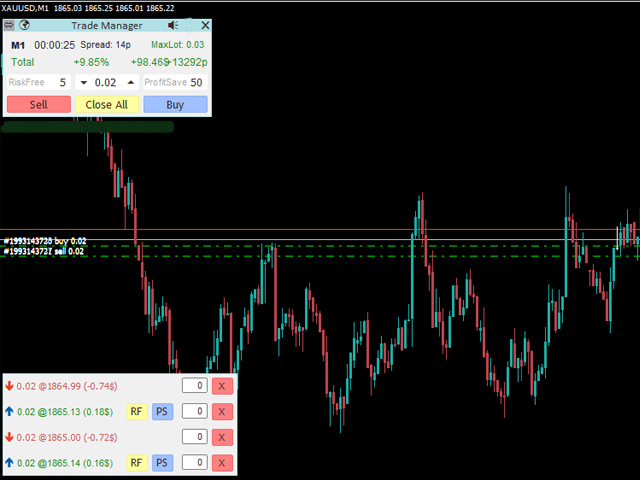Click the Buy button
Screen dimensions: 640x480
[x=175, y=104]
